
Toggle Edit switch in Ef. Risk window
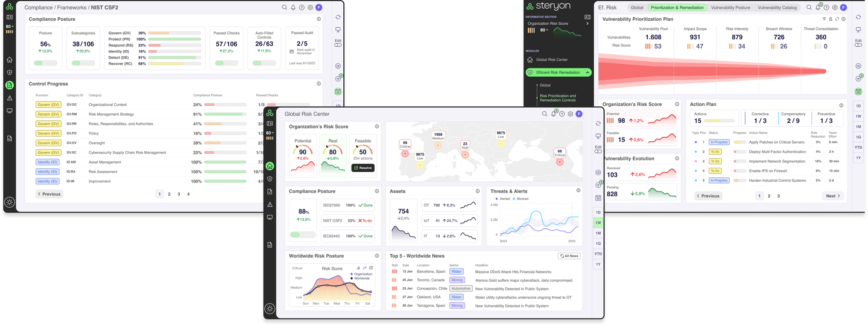(x=858, y=45)
